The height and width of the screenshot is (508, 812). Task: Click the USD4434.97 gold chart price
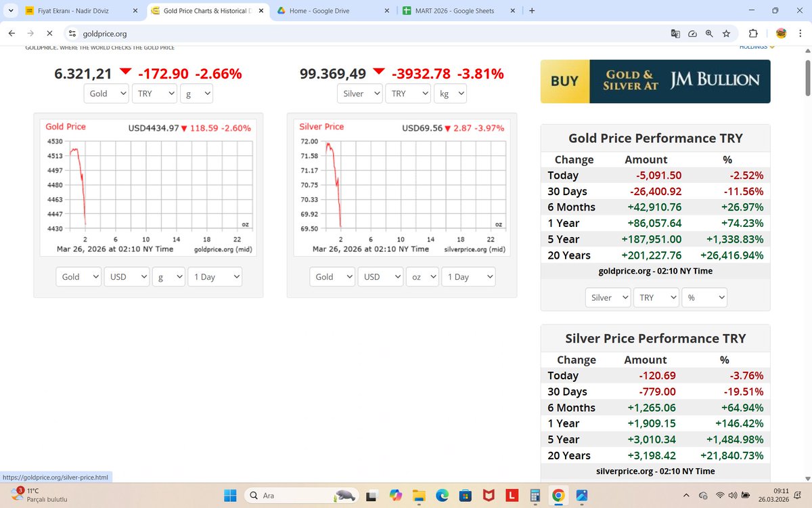point(154,128)
